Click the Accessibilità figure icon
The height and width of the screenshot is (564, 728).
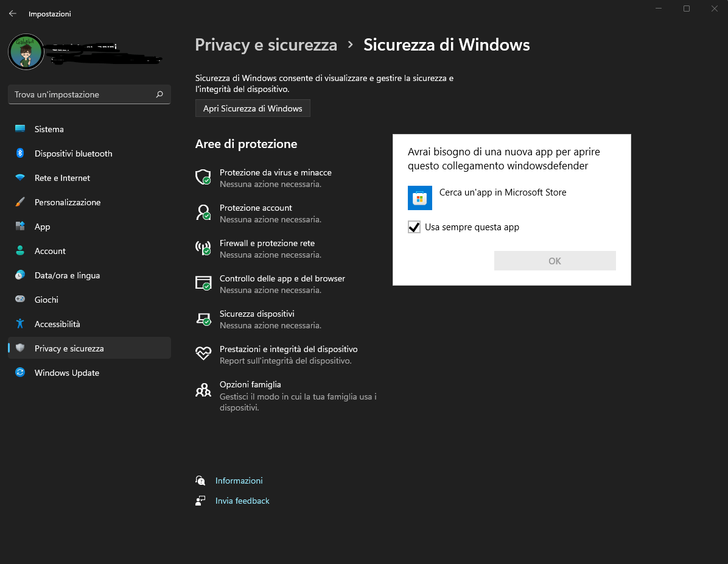(20, 323)
